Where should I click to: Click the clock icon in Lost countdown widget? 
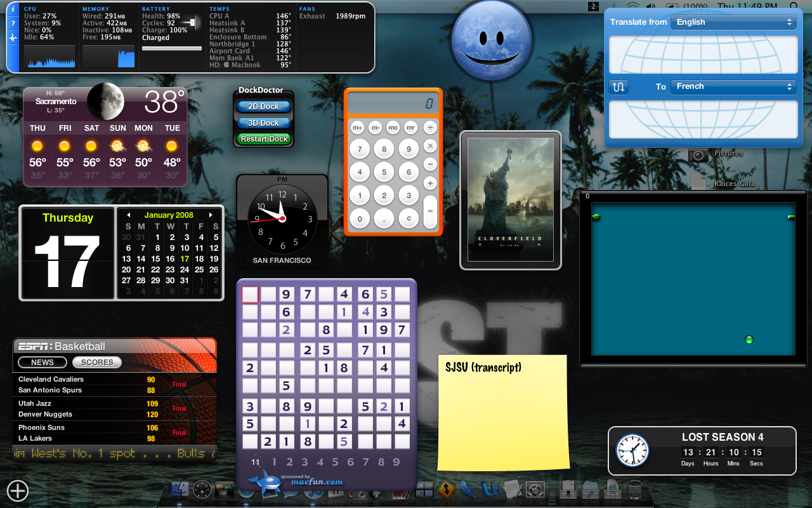pyautogui.click(x=632, y=450)
